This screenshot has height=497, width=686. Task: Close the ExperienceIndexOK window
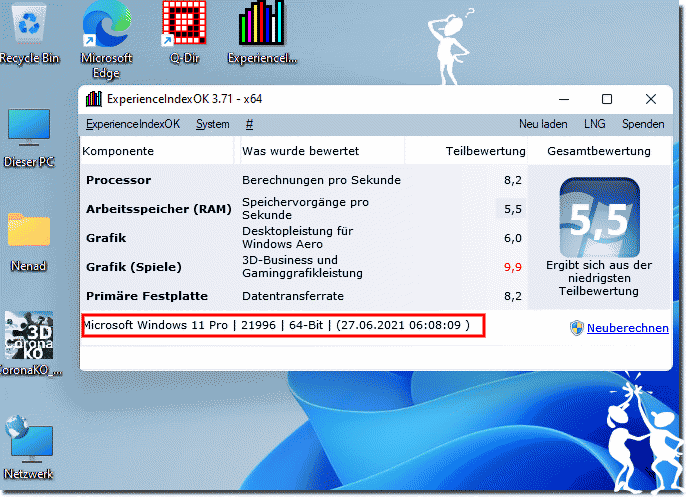[651, 99]
